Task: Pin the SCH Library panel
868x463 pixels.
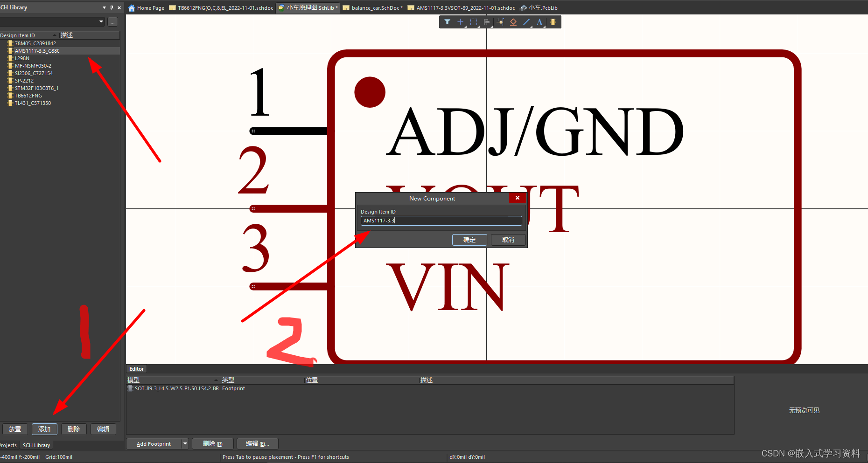Action: [112, 7]
